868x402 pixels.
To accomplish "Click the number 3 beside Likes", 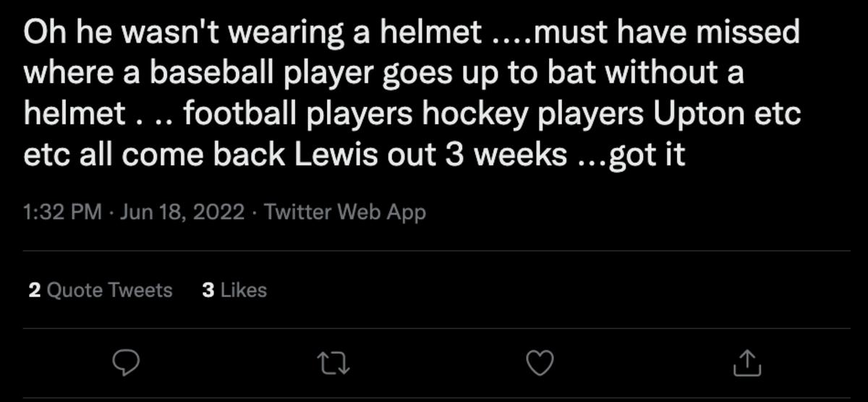I will coord(208,290).
